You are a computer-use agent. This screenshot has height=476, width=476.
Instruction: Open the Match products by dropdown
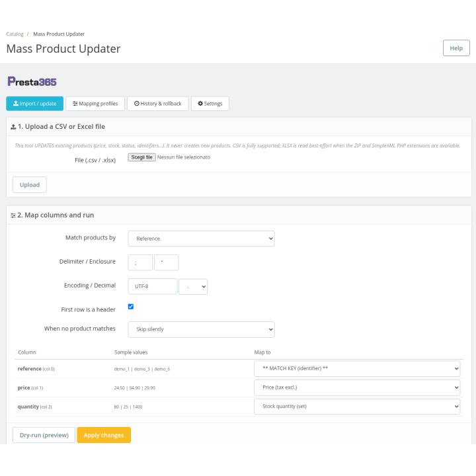coord(201,239)
